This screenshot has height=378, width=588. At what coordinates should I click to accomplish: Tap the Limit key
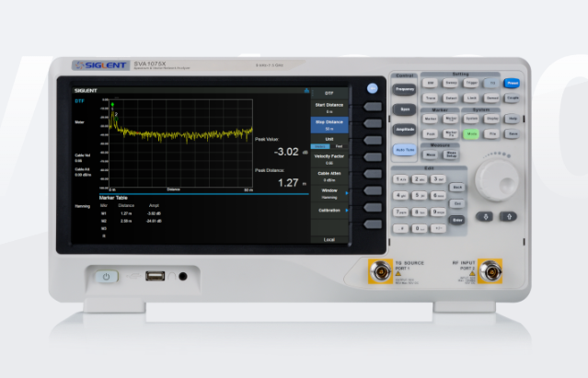click(x=471, y=98)
